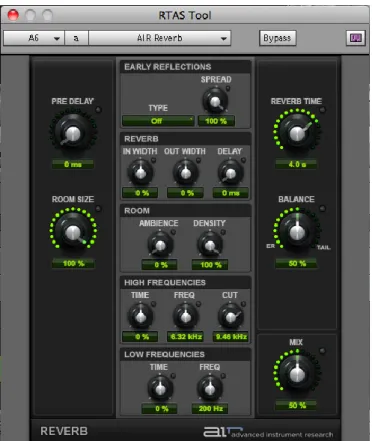Click the High Frequencies Freq value field showing 6.32 kHz
Screen dimensions: 372x441
[x=186, y=337]
